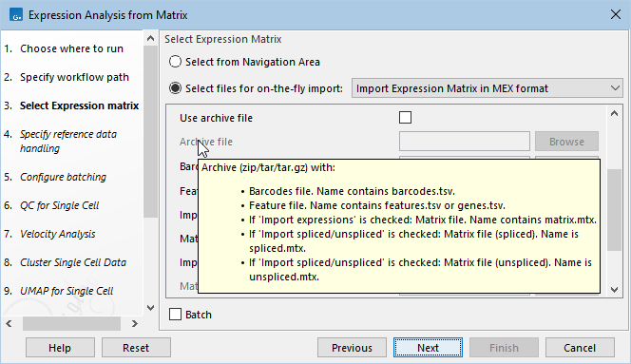Click the options panel vertical scrollbar thumb
Viewport: 631px width, 364px height.
point(614,210)
